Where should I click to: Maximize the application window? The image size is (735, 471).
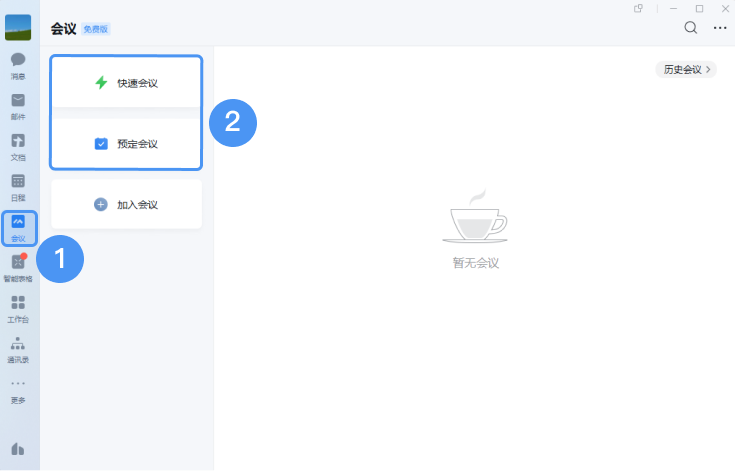click(x=699, y=8)
